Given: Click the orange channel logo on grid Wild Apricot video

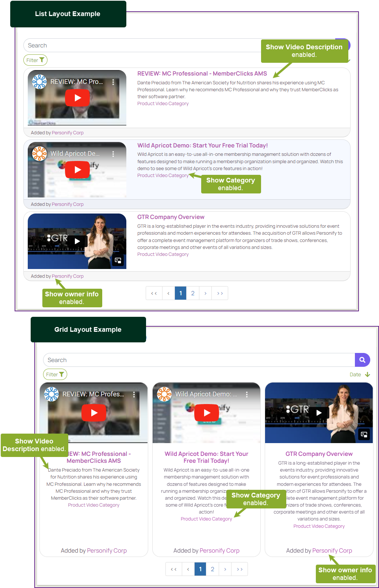Looking at the screenshot, I should 164,394.
